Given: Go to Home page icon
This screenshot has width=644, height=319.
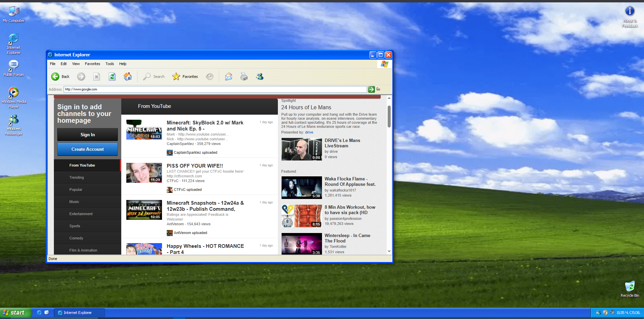Looking at the screenshot, I should (x=128, y=77).
